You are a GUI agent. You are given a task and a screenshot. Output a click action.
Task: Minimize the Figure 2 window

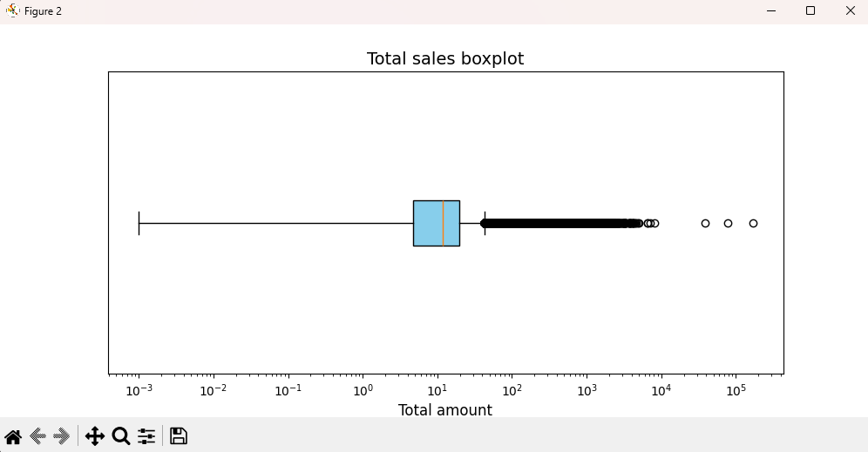pos(770,10)
